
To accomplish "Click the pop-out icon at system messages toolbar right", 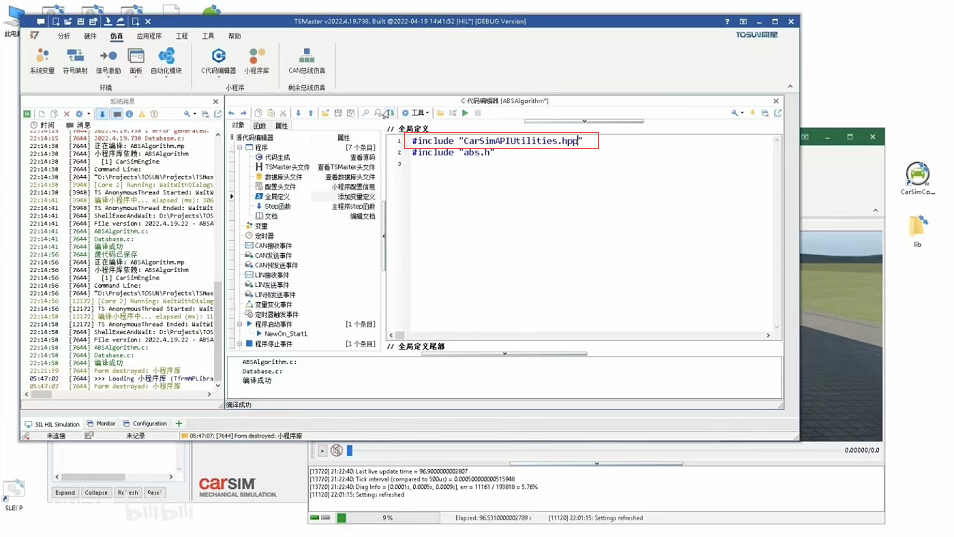I will click(x=218, y=114).
